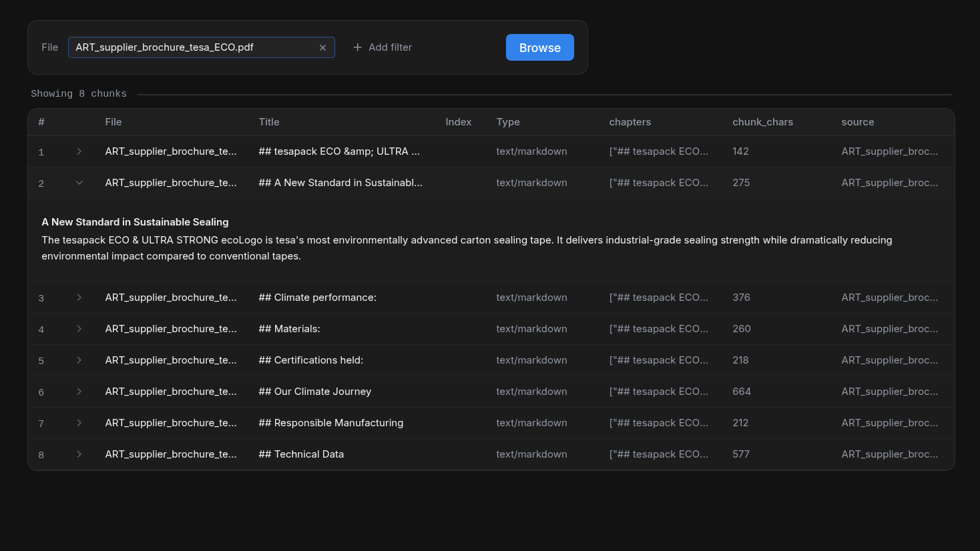This screenshot has width=980, height=551.
Task: Select title '## tesapack ECO &amp; ULTRA ...'
Action: pos(339,151)
